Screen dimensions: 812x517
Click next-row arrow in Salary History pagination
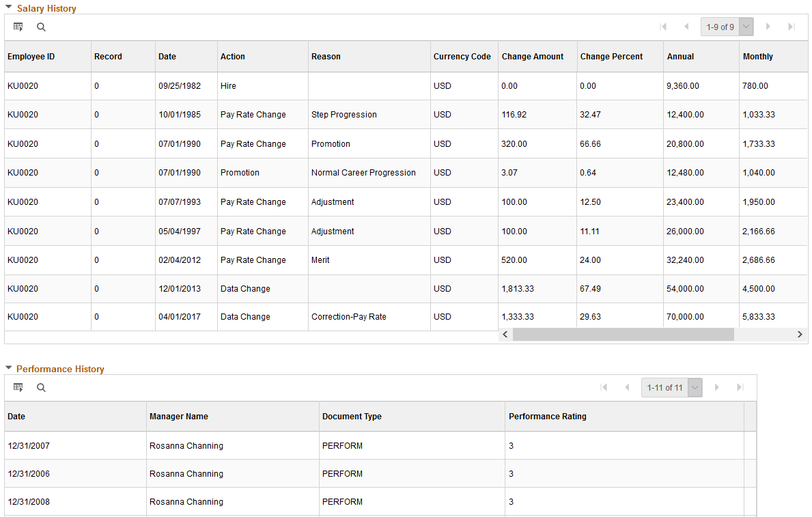click(x=768, y=27)
